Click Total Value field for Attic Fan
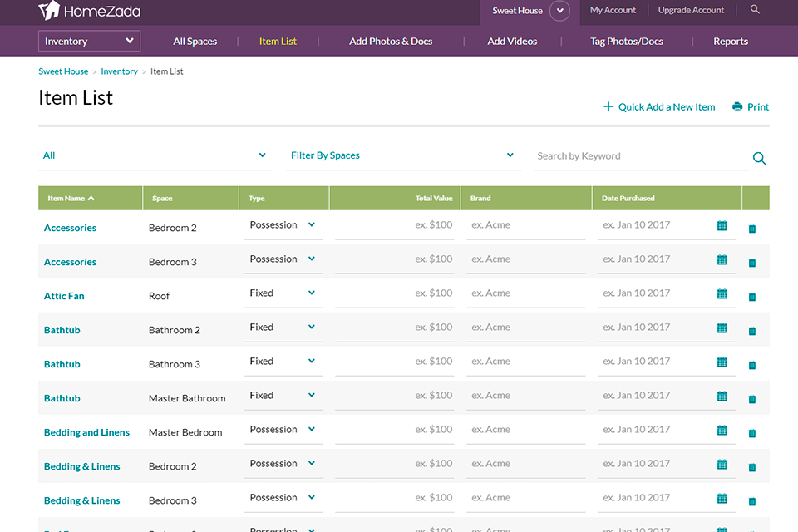 pyautogui.click(x=394, y=293)
